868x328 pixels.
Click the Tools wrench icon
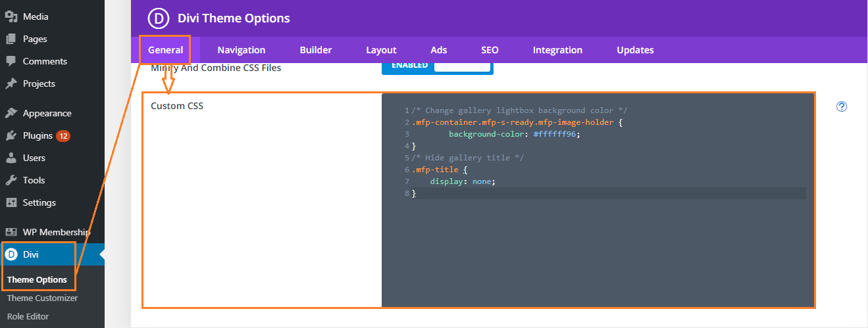pyautogui.click(x=11, y=180)
